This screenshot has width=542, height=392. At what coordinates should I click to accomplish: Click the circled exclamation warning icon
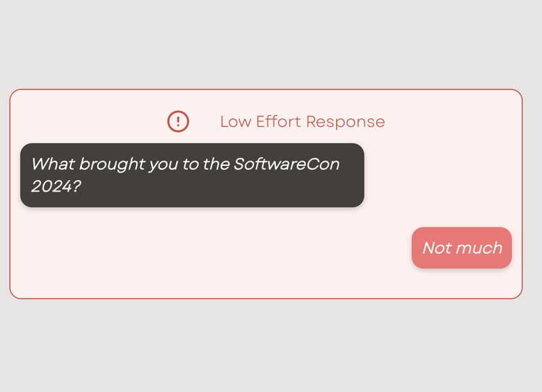[x=178, y=121]
